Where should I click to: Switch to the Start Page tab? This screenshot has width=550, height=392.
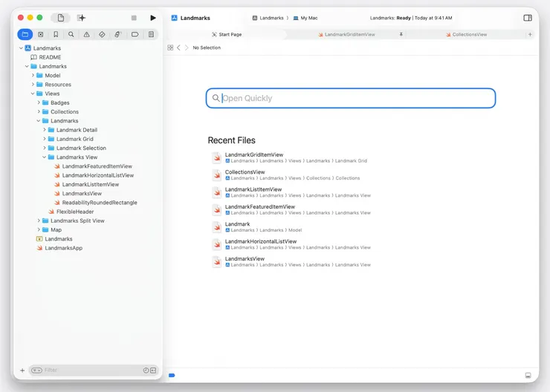227,34
